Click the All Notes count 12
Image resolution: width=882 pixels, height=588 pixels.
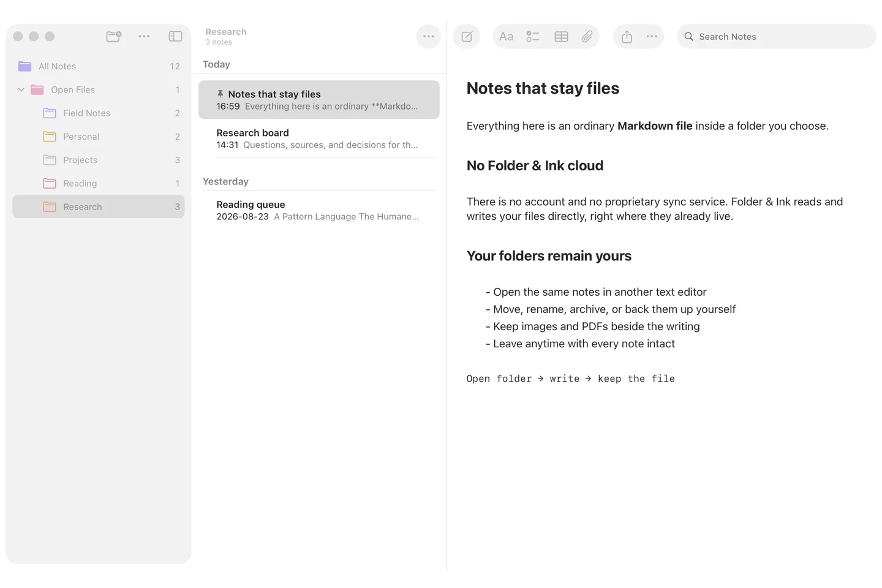pyautogui.click(x=175, y=66)
